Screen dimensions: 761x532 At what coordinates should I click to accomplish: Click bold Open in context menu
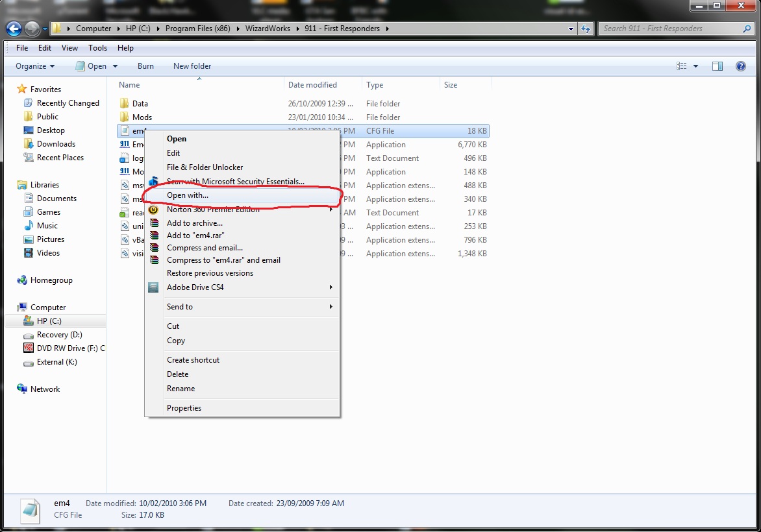tap(243, 139)
